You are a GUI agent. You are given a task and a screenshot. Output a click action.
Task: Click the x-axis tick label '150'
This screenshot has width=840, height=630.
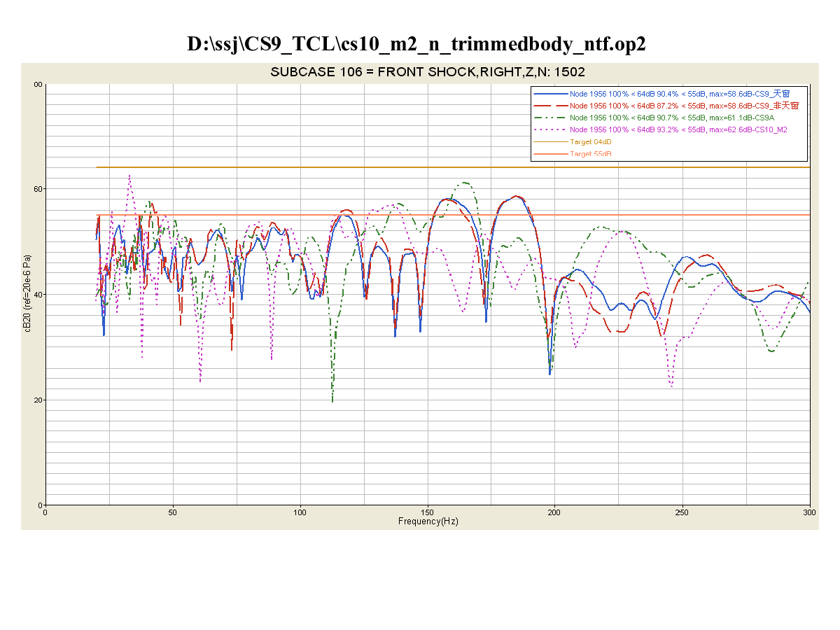pos(428,512)
